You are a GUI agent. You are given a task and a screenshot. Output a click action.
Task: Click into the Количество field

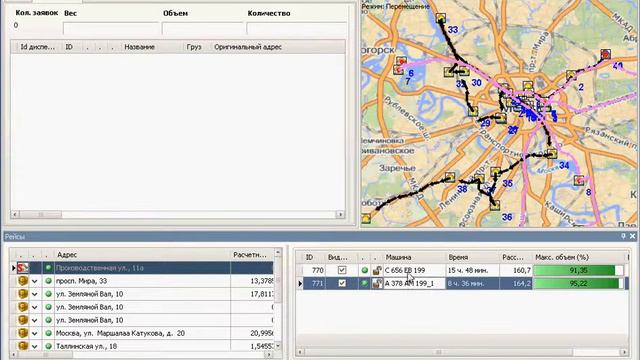297,28
